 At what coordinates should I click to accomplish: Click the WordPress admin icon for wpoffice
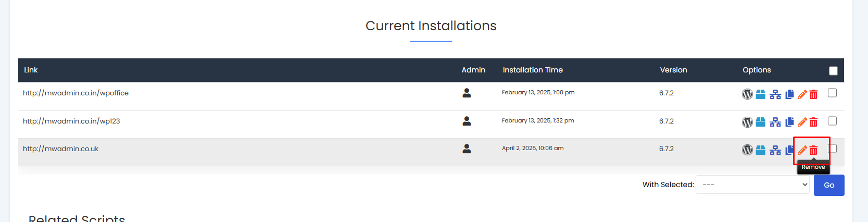coord(747,94)
